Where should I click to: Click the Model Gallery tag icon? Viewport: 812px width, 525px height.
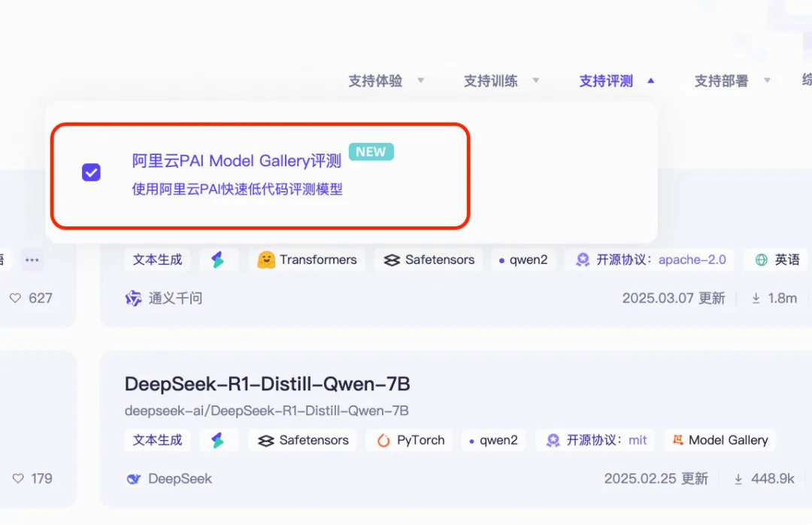click(x=677, y=439)
